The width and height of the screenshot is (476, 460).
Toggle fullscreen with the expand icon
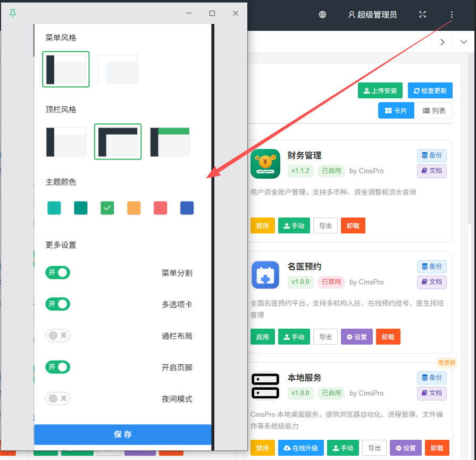(423, 14)
